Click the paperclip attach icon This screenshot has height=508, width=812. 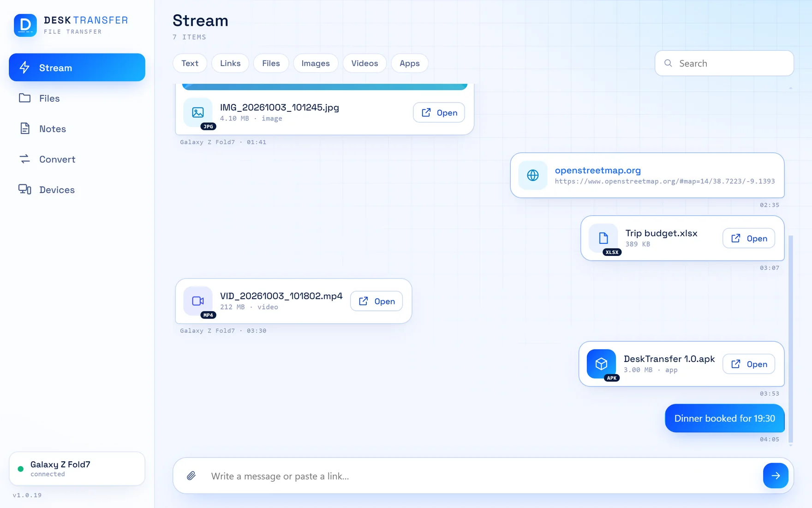[191, 476]
